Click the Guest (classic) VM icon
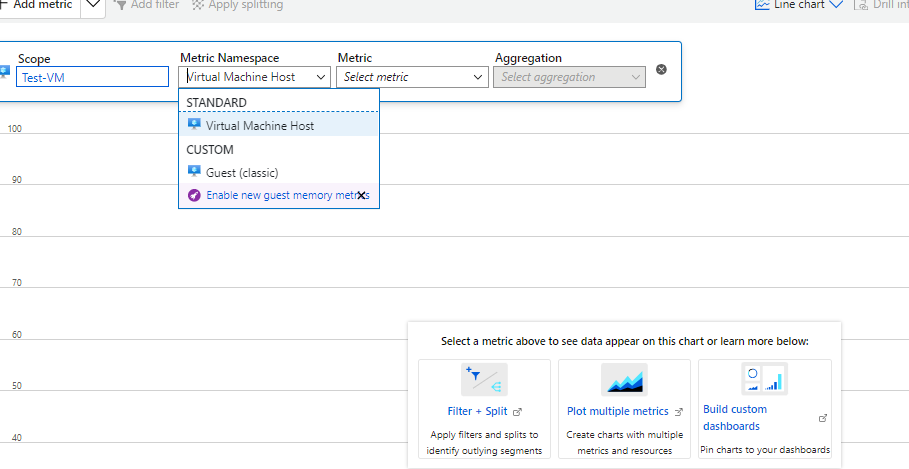 click(x=194, y=171)
